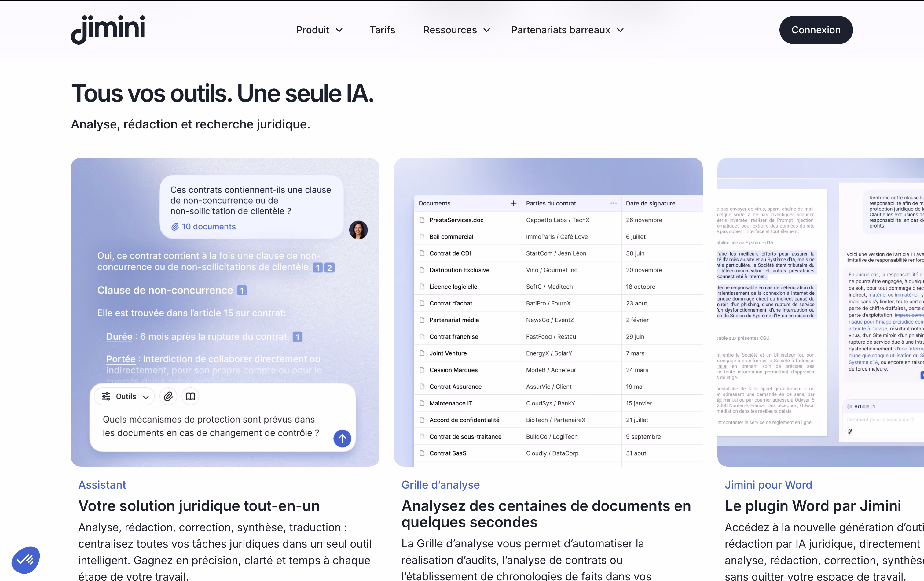The width and height of the screenshot is (924, 581).
Task: Click the Jimini logo
Action: [108, 30]
